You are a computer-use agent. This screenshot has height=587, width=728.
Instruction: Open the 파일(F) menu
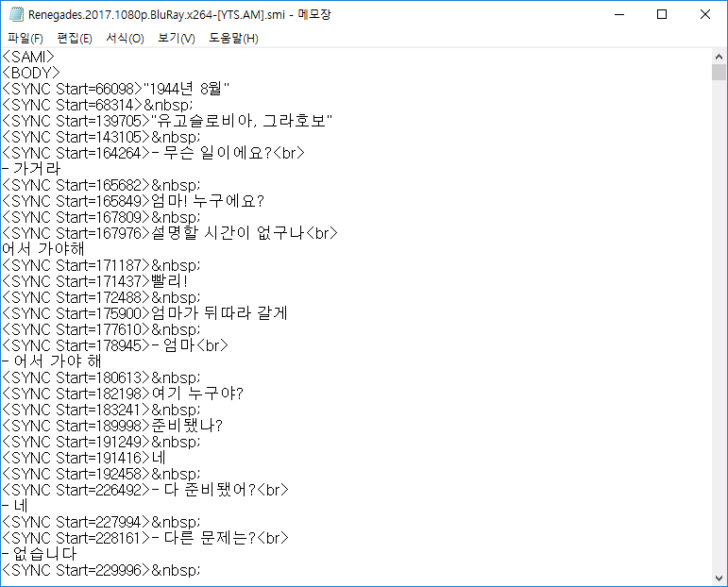(25, 38)
